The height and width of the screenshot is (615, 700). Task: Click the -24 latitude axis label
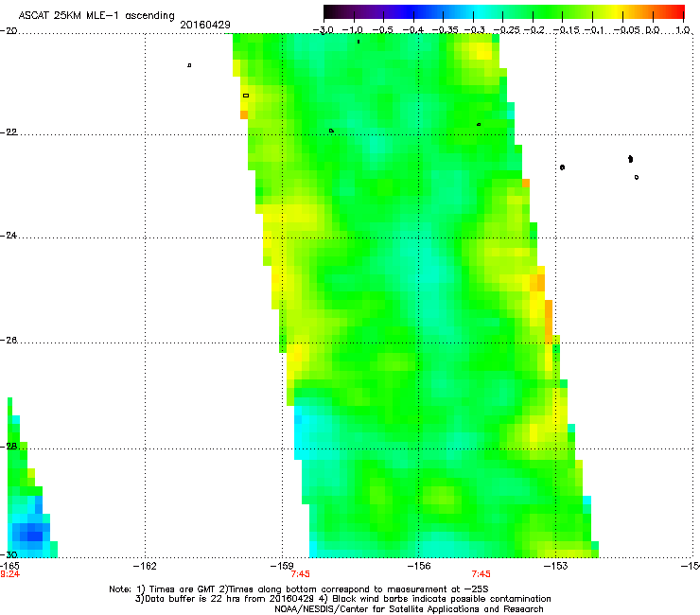point(9,236)
